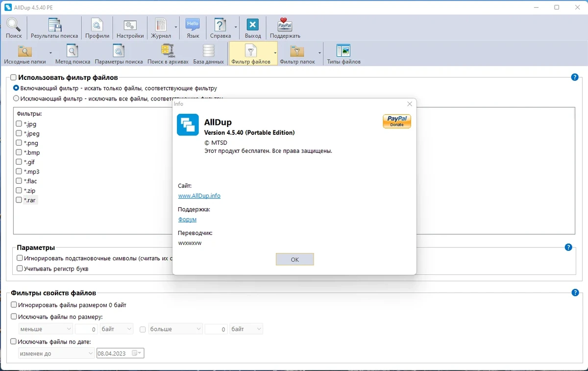The image size is (588, 371).
Task: Open www.AllDup.info link
Action: [199, 196]
